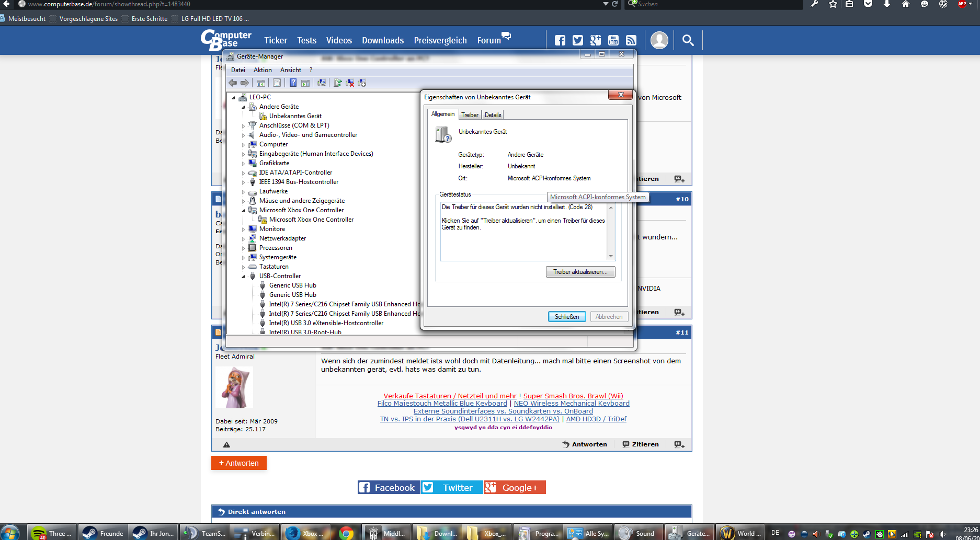Click browser bookmark star icon
Screen dimensions: 980x540
[833, 4]
